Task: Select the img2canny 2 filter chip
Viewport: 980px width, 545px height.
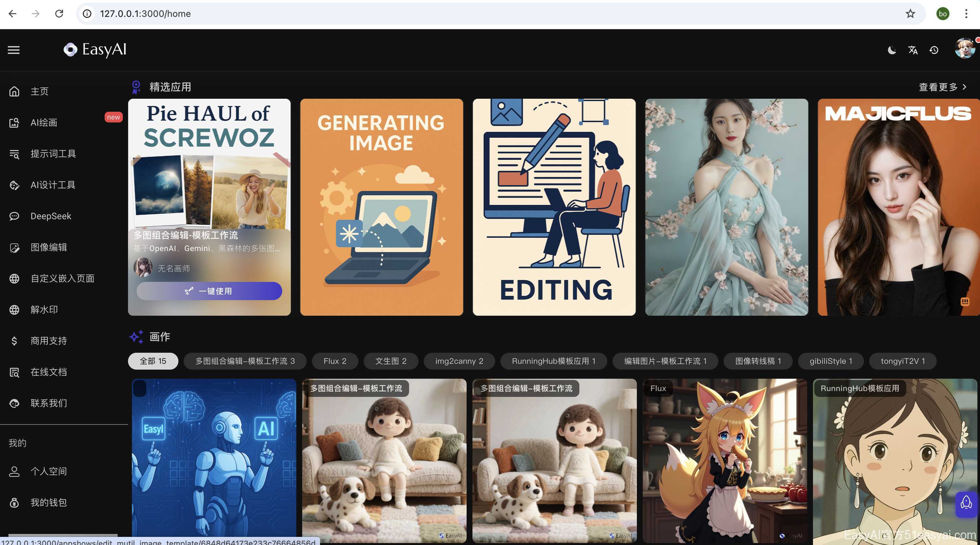Action: click(459, 361)
